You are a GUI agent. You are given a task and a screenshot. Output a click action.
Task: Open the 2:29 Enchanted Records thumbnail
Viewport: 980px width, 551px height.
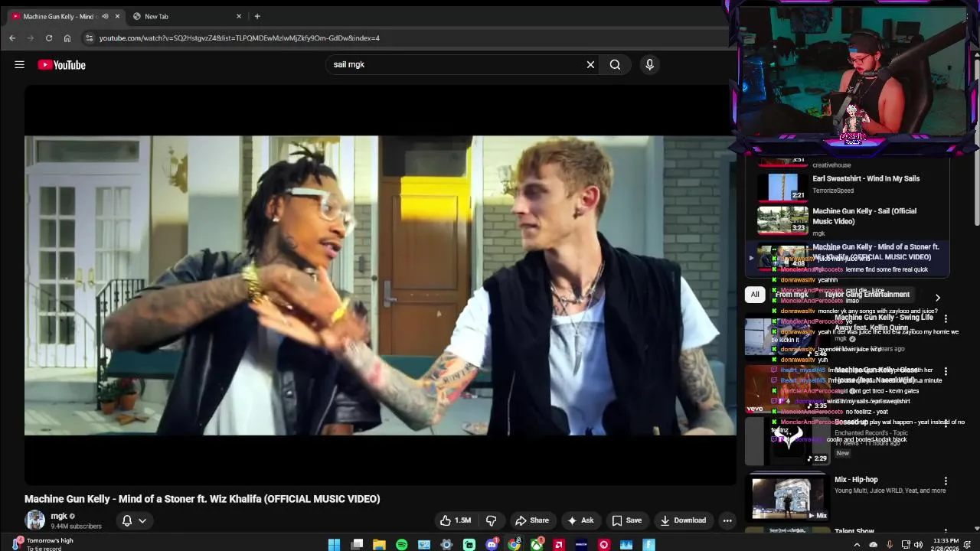coord(787,441)
